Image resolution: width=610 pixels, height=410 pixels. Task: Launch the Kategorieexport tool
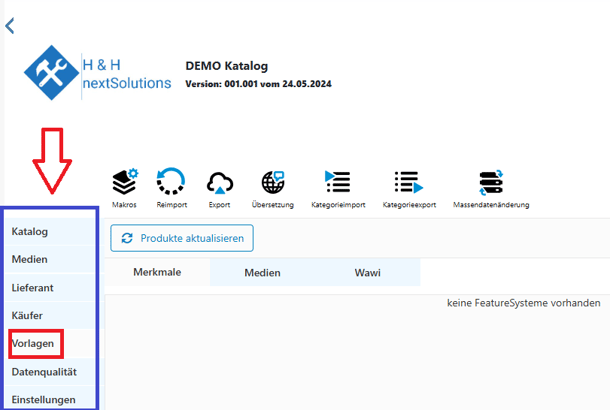[x=410, y=183]
